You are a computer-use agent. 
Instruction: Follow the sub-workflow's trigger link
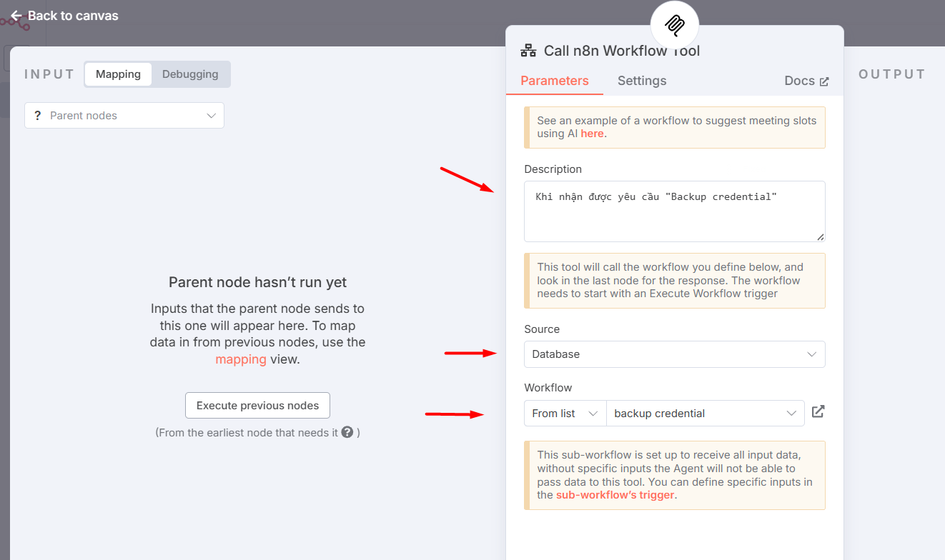[x=615, y=495]
